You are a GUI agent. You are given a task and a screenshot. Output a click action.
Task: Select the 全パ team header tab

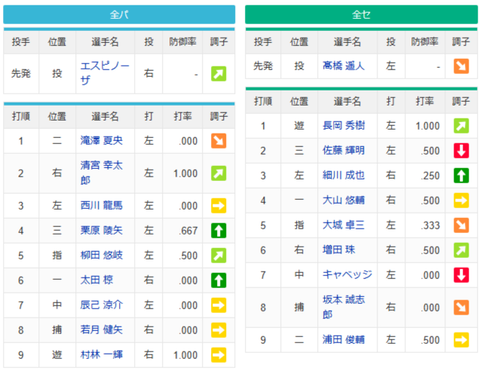click(119, 15)
